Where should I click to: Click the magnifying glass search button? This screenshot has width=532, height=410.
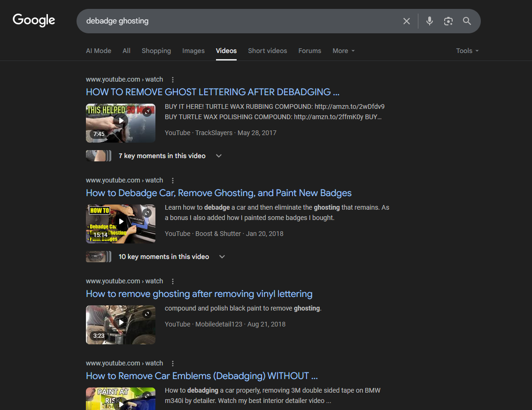coord(467,21)
